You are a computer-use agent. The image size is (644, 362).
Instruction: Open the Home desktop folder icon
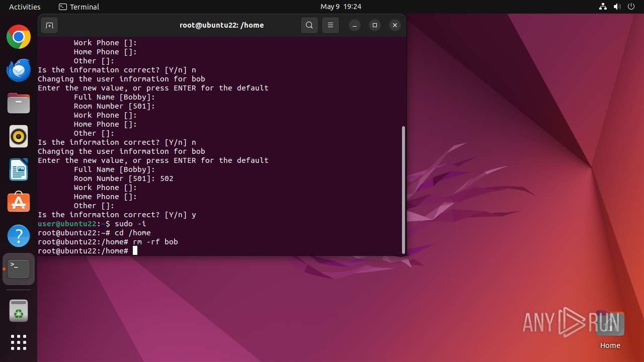[x=610, y=330]
